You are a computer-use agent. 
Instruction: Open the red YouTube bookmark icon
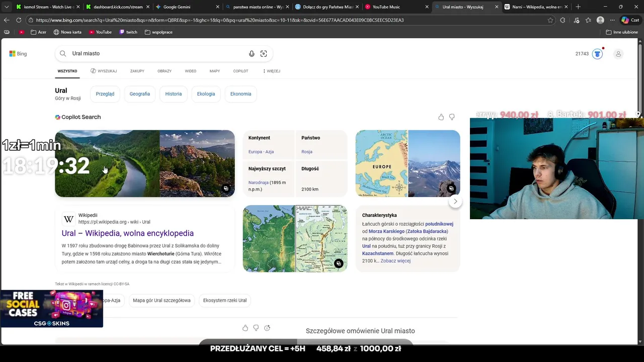coord(21,32)
